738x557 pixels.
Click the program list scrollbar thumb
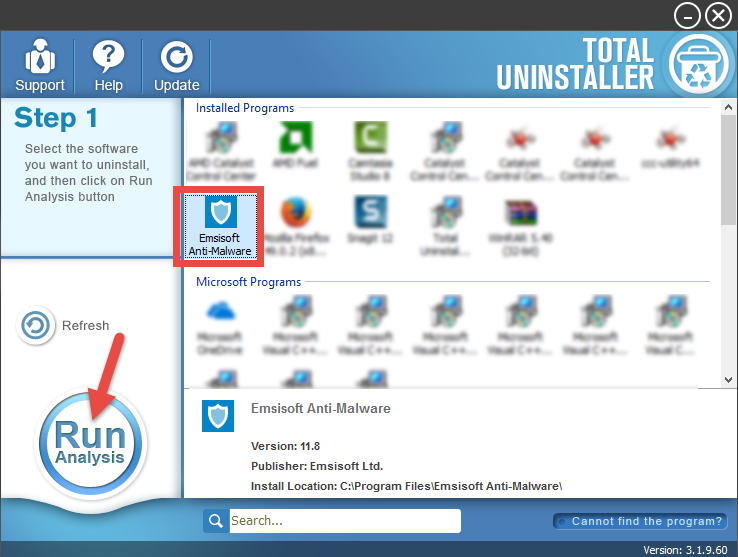click(x=728, y=170)
